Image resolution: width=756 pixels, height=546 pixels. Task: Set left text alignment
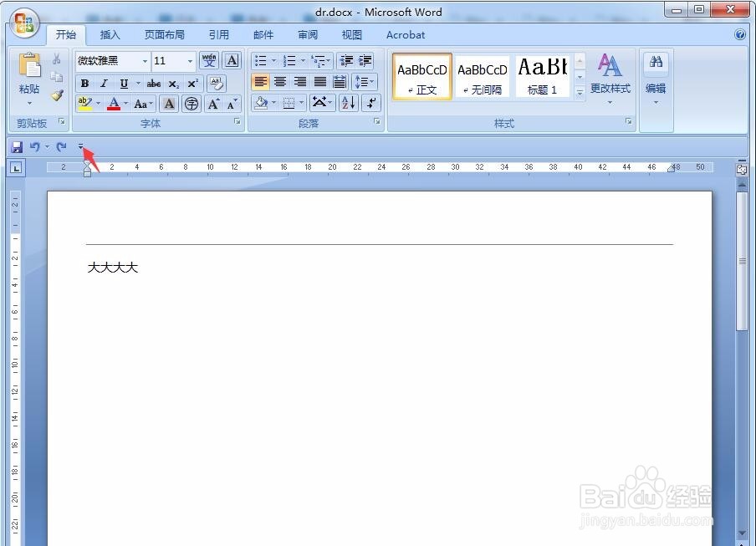coord(260,82)
